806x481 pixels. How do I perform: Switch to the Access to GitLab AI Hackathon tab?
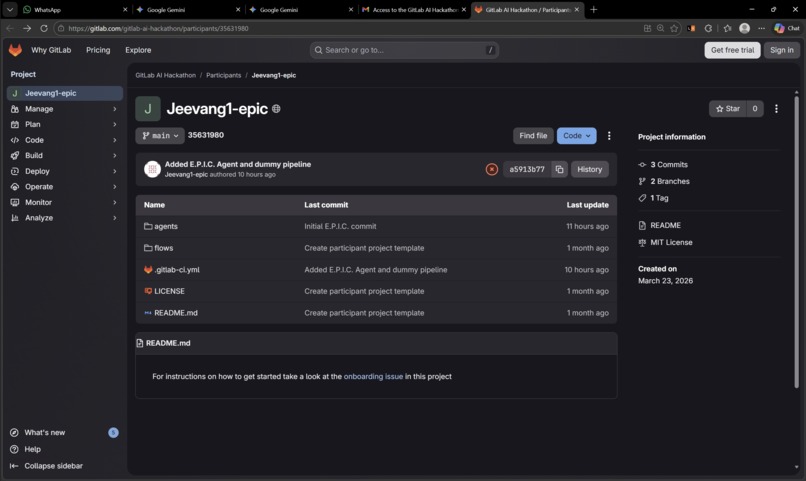click(414, 10)
